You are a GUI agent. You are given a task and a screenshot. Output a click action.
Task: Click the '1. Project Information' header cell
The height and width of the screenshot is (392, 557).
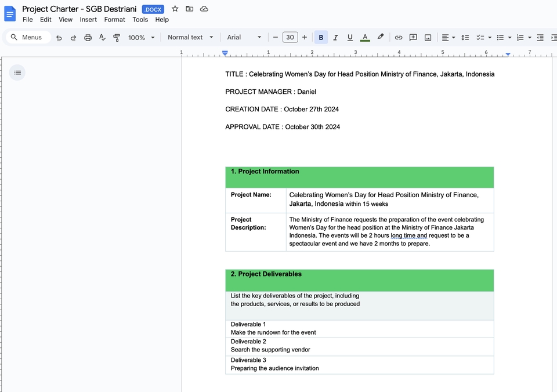click(x=360, y=177)
